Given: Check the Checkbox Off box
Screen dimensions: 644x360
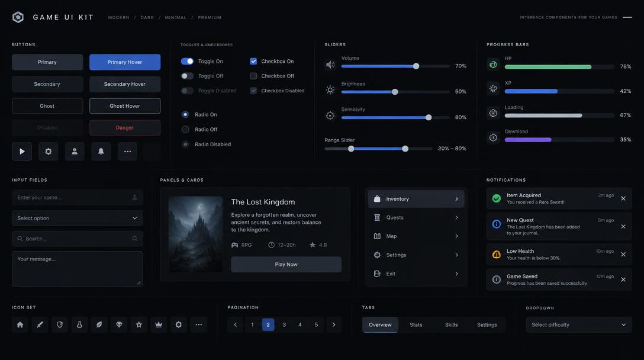Looking at the screenshot, I should pos(253,76).
